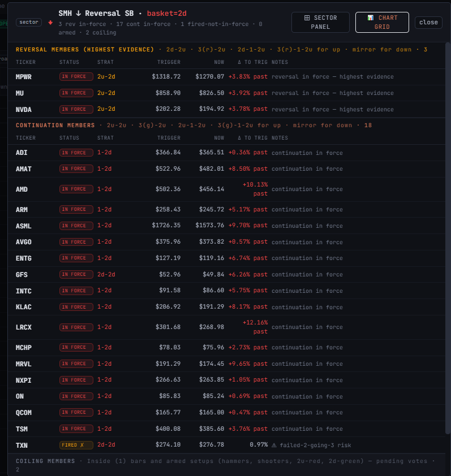
Task: Click the $276.78 current price for TXN
Action: coord(212,445)
